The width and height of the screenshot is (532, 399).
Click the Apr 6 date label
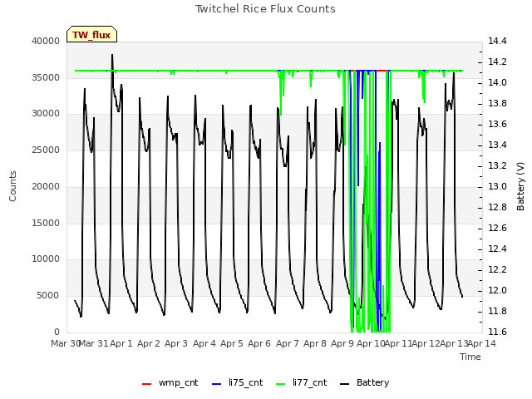click(x=259, y=343)
